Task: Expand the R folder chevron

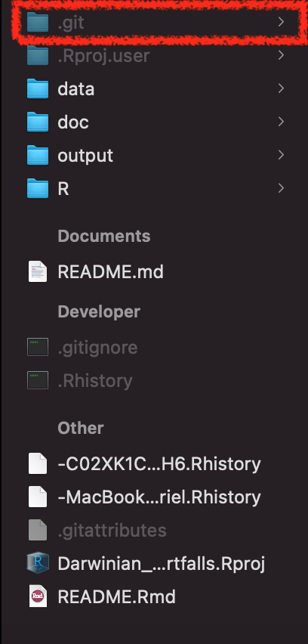Action: coord(281,188)
